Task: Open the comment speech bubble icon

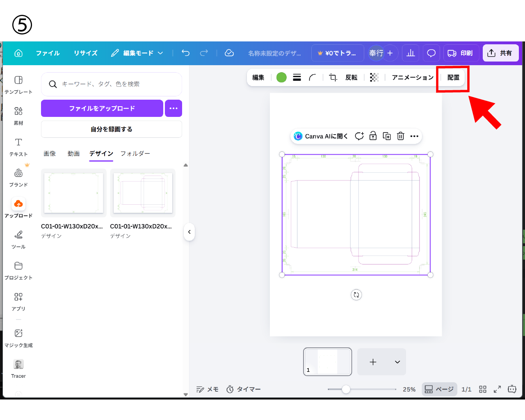Action: (x=431, y=53)
